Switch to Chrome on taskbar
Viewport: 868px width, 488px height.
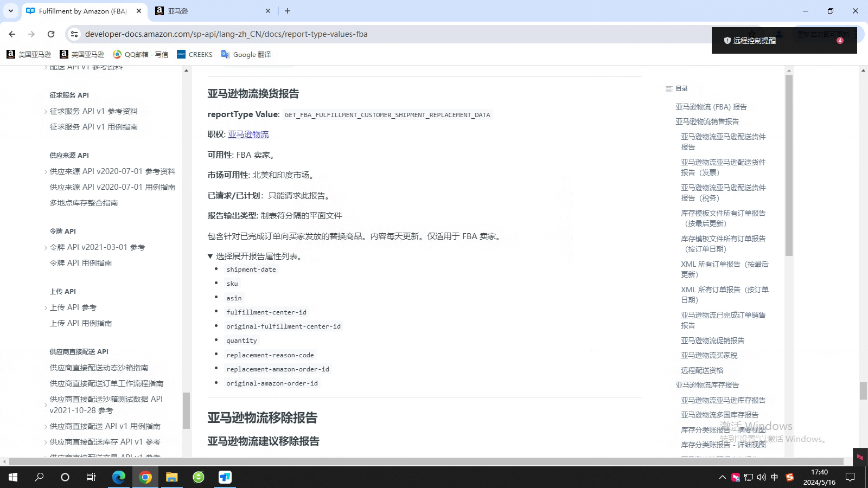click(x=145, y=477)
